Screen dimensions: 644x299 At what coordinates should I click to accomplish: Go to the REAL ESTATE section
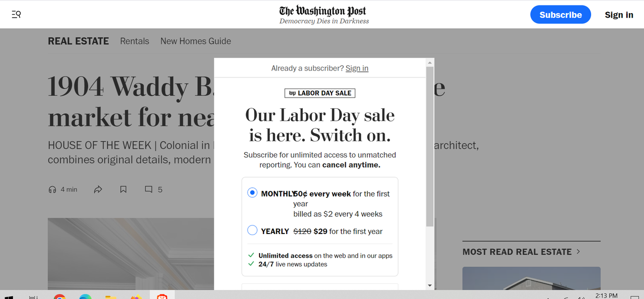click(78, 41)
